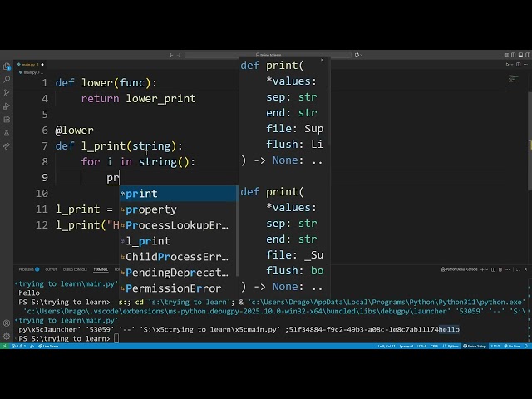Change indentation via Spaces: 4
Viewport: 532px width, 399px height.
tap(406, 346)
